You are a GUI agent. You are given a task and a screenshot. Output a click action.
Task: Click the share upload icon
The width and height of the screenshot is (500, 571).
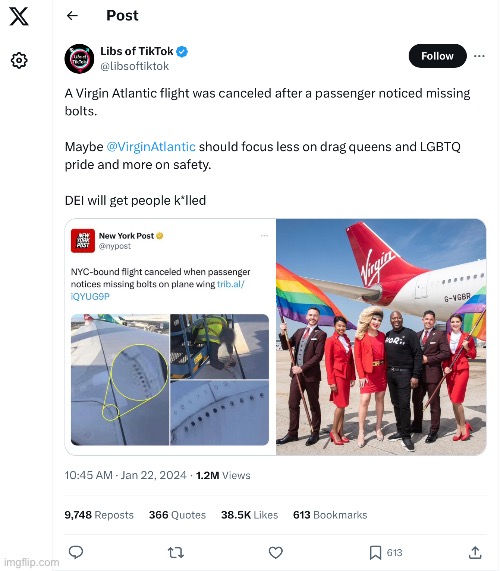475,552
